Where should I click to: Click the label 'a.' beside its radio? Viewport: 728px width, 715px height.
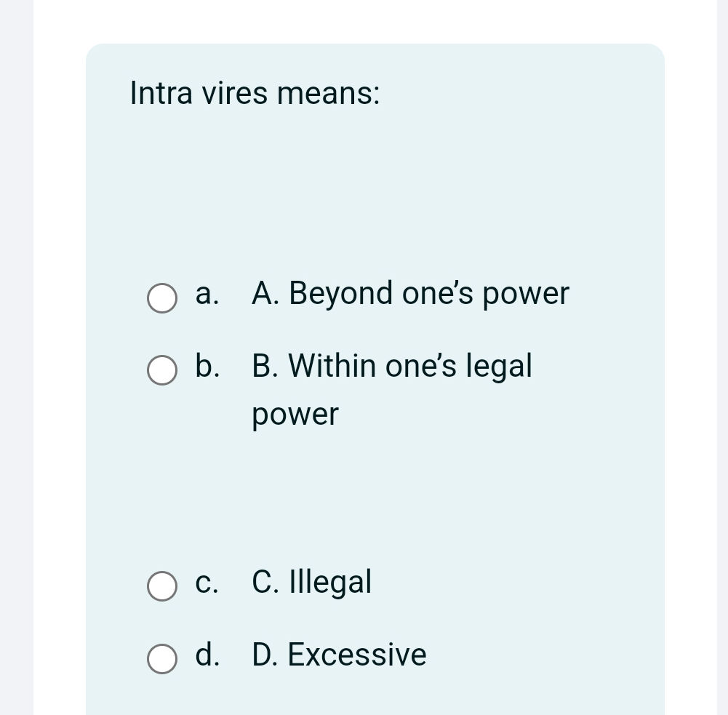[207, 294]
